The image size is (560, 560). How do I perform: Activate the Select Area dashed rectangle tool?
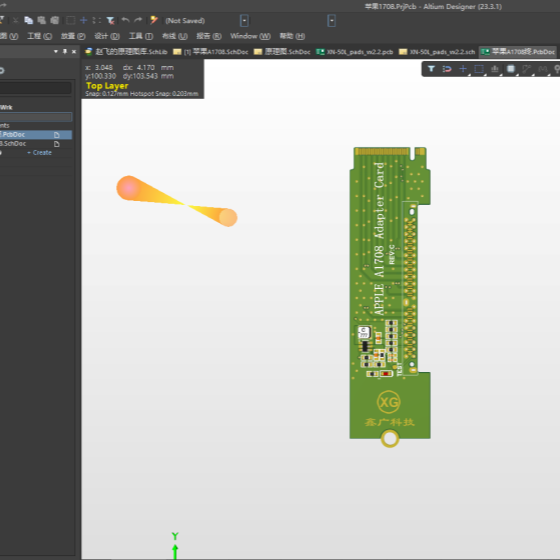point(70,20)
